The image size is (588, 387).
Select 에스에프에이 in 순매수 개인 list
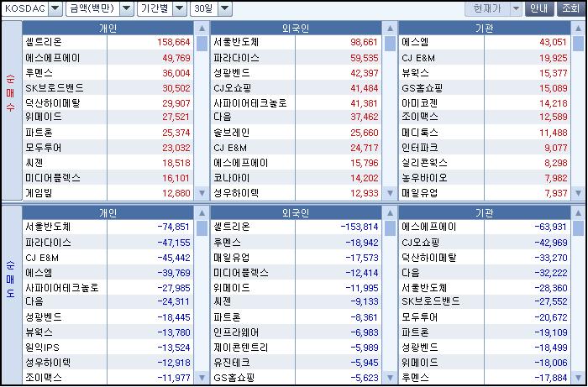pyautogui.click(x=53, y=58)
